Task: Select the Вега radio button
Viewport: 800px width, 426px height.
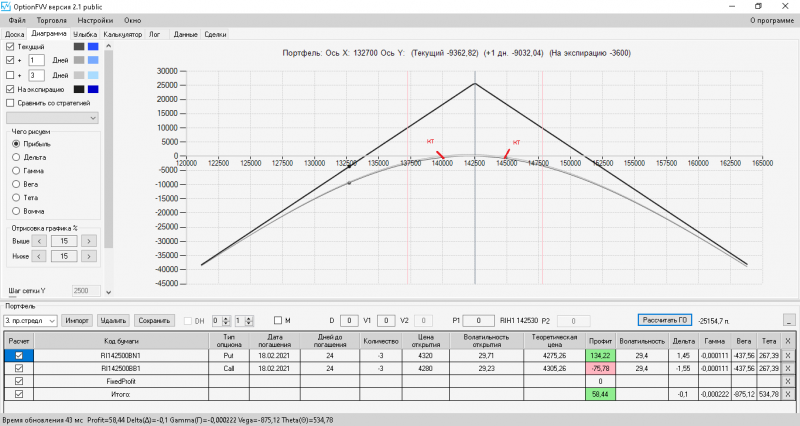Action: tap(16, 184)
